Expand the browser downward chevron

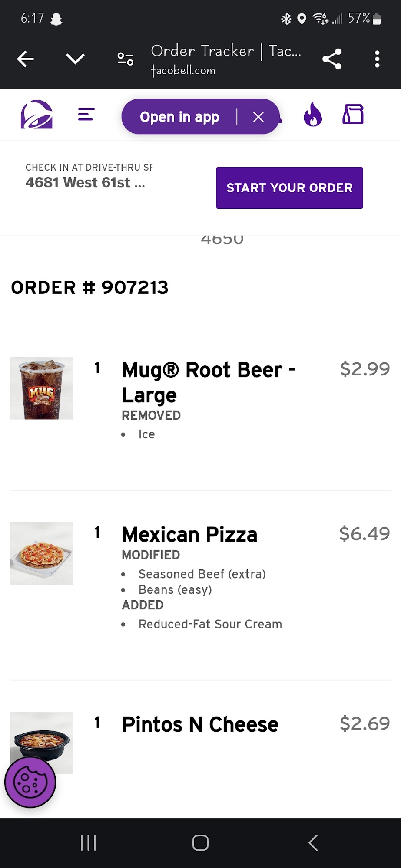point(75,59)
